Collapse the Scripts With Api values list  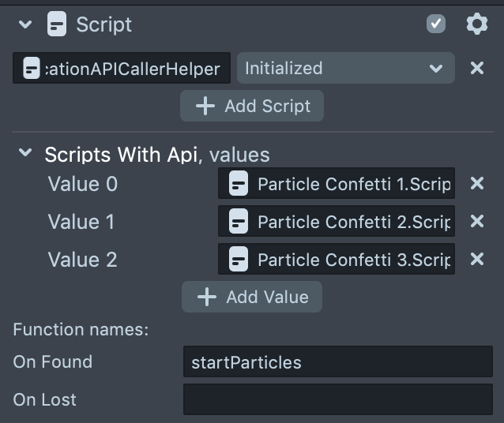[x=25, y=154]
